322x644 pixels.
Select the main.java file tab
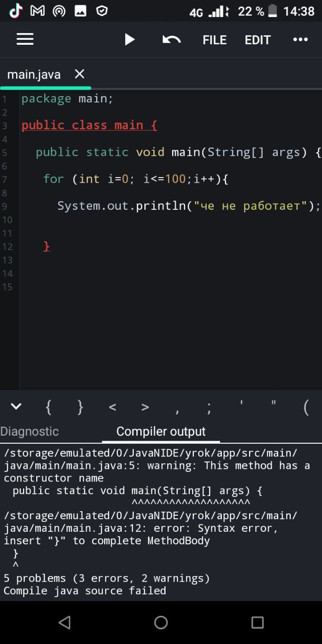[x=34, y=74]
